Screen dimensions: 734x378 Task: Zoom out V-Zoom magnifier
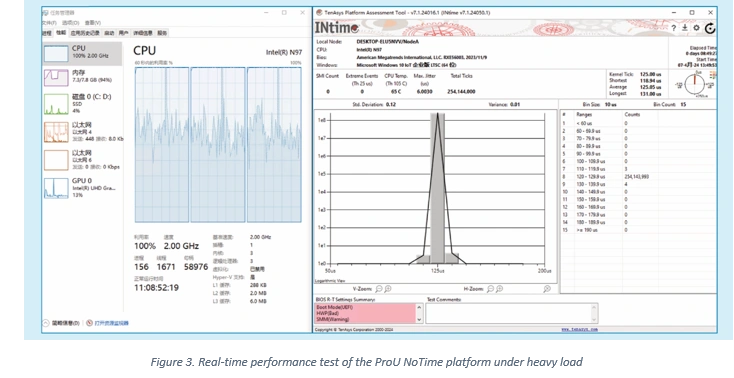pyautogui.click(x=379, y=289)
